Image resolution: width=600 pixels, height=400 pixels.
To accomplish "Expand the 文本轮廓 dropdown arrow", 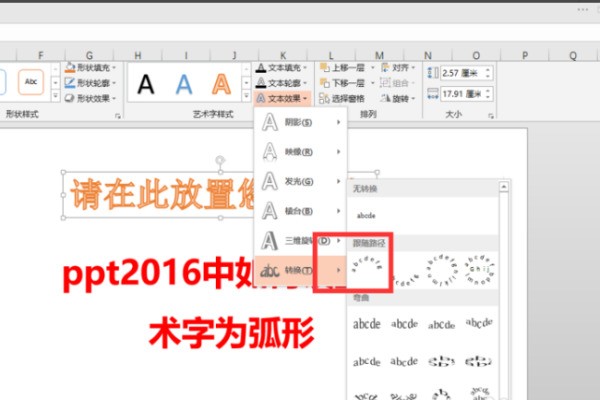I will coord(305,83).
